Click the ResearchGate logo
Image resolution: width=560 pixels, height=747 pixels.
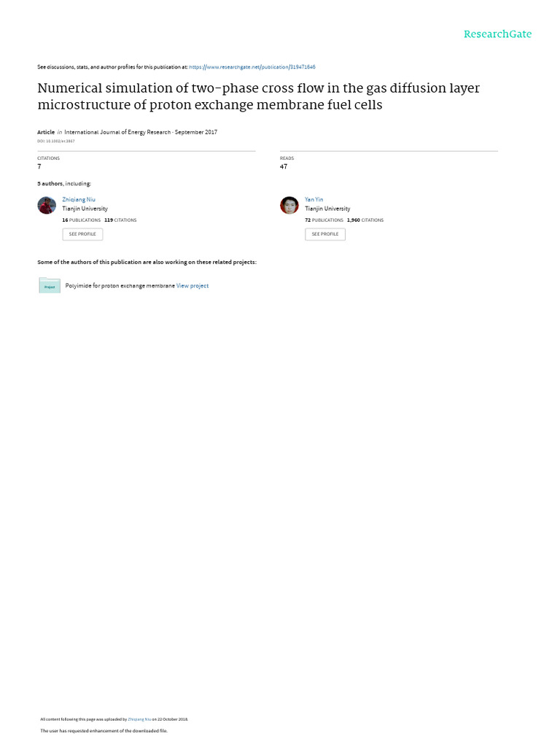coord(497,34)
